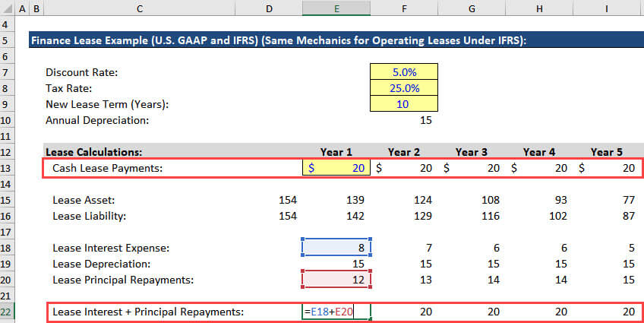This screenshot has height=323, width=644.
Task: Click Lease Asset Year 4 value 93
Action: coord(560,200)
